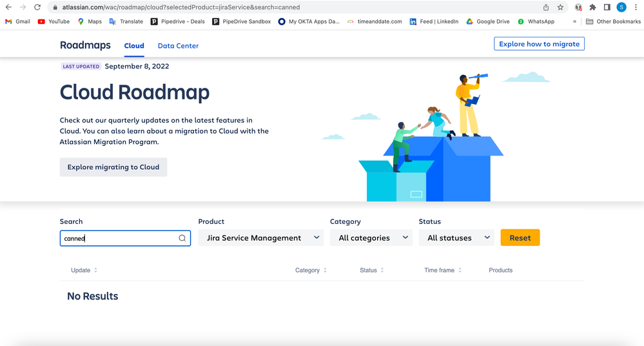Open Translate bookmark
Screen dimensions: 644x346
pos(126,21)
